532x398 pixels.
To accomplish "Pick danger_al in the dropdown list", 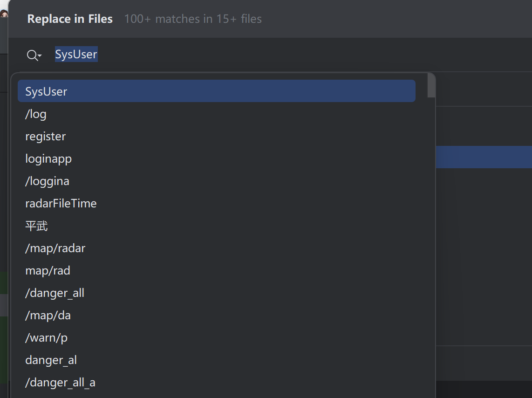I will [x=217, y=360].
